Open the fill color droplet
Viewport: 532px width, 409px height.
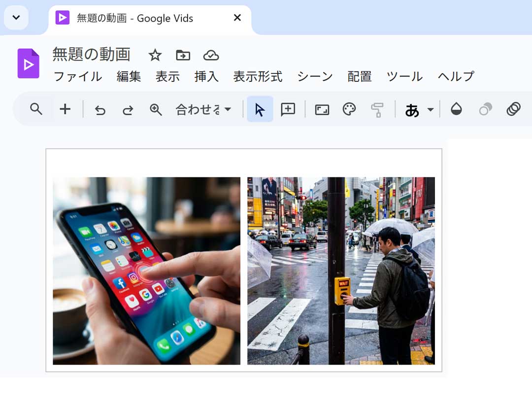[x=456, y=109]
